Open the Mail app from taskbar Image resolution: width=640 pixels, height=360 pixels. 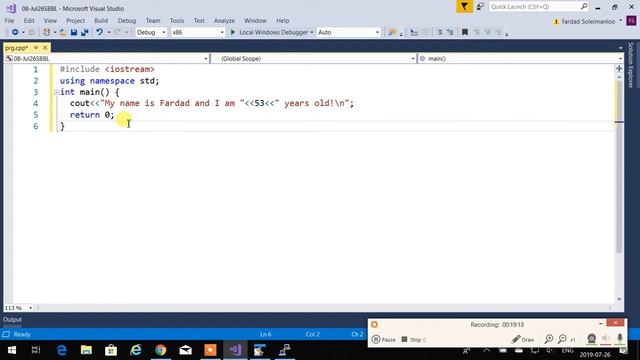(x=185, y=350)
